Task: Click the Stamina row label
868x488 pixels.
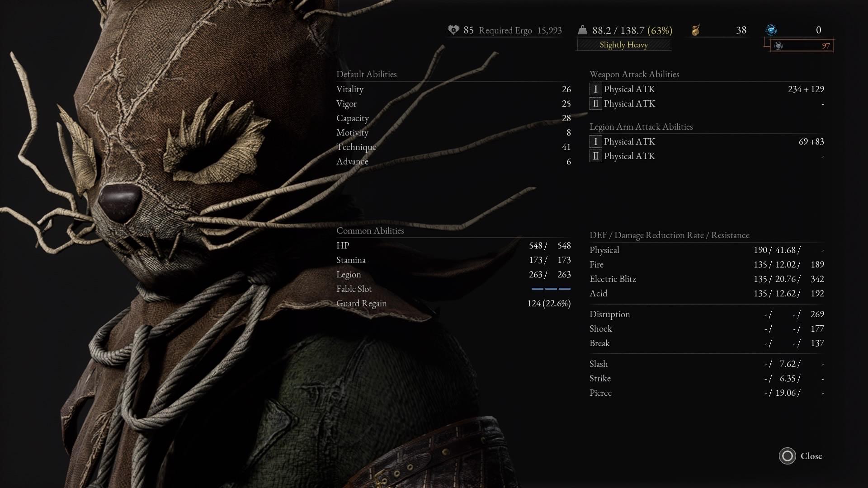Action: pyautogui.click(x=351, y=260)
